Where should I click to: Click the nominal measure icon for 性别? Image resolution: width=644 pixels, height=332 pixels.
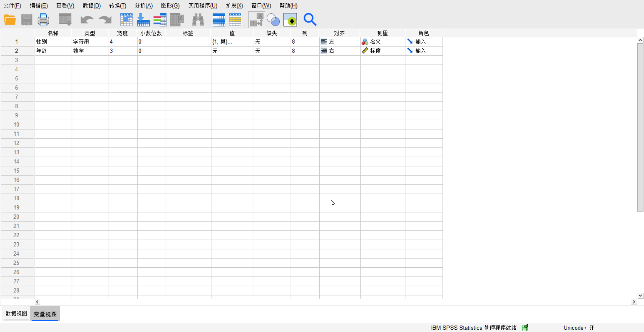click(365, 42)
